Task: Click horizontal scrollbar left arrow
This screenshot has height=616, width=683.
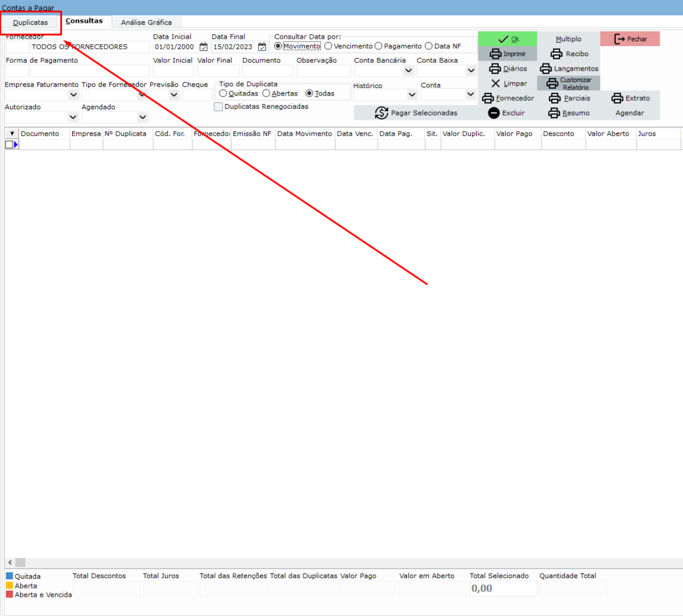Action: (10, 563)
